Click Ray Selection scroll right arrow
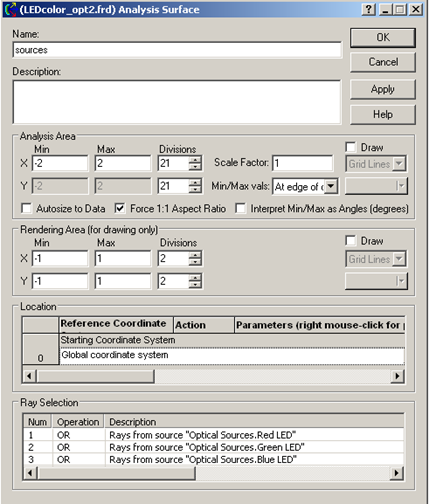 (x=397, y=473)
